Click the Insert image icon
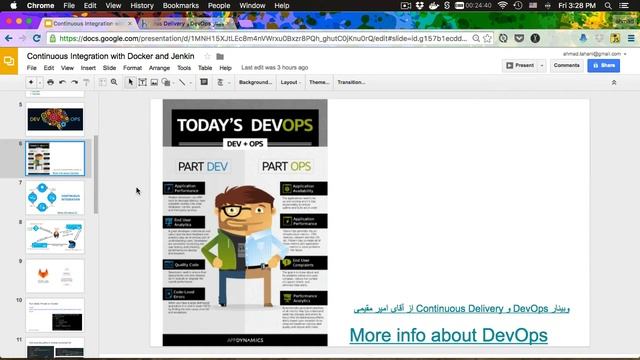This screenshot has height=360, width=640. [x=154, y=82]
